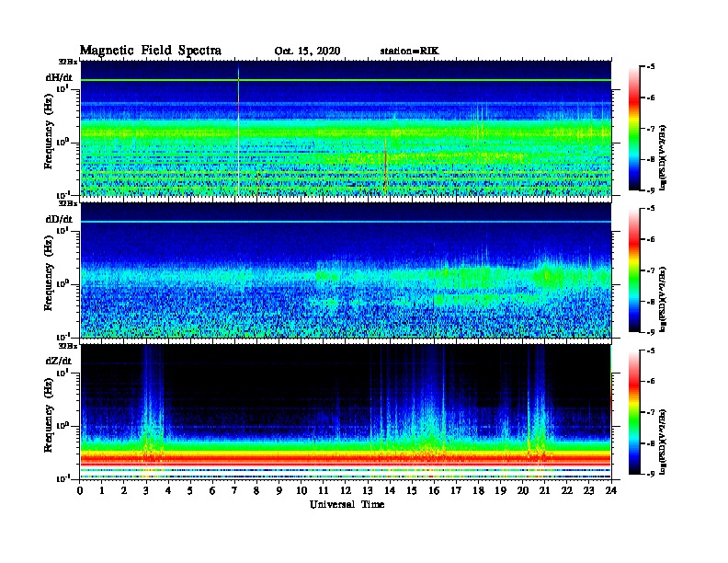The image size is (728, 563).
Task: Click the dD/dt spectrogram plot
Action: point(346,270)
